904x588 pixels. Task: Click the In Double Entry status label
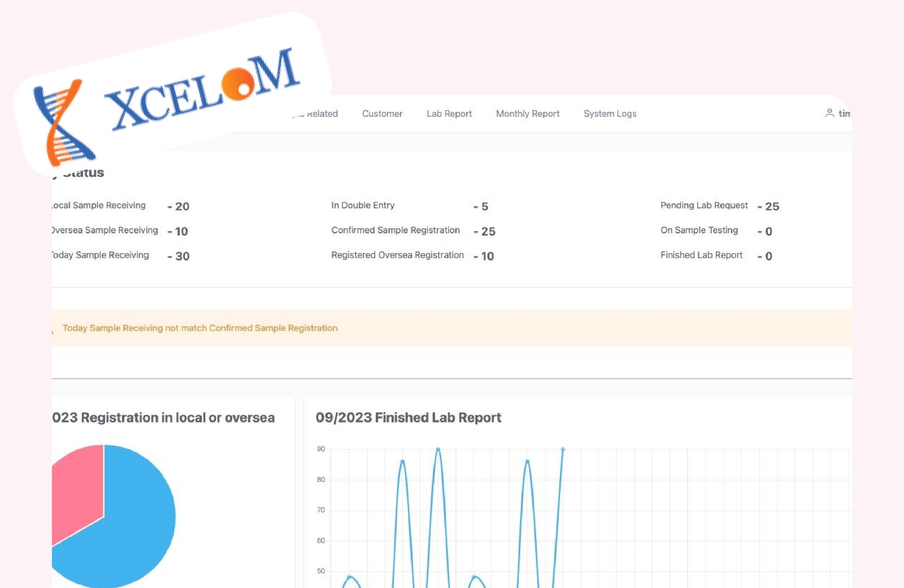coord(363,206)
